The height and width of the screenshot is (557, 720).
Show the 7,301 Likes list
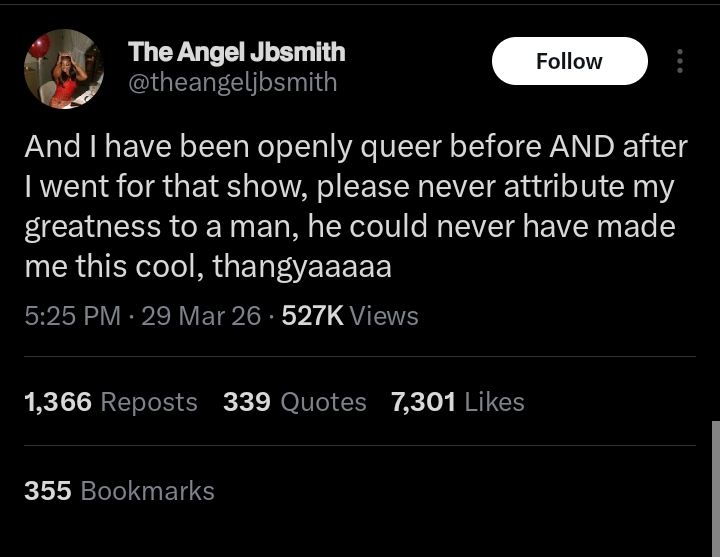click(x=457, y=402)
